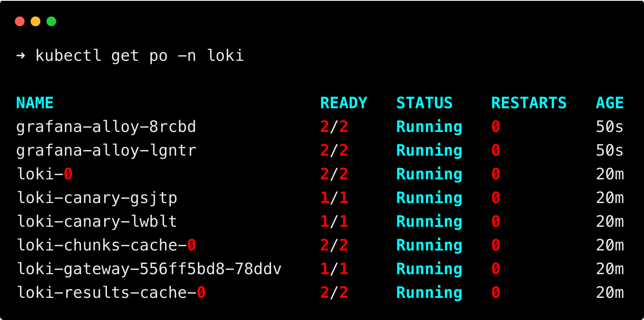Viewport: 644px width, 320px height.
Task: Select the NAME column header
Action: [35, 103]
